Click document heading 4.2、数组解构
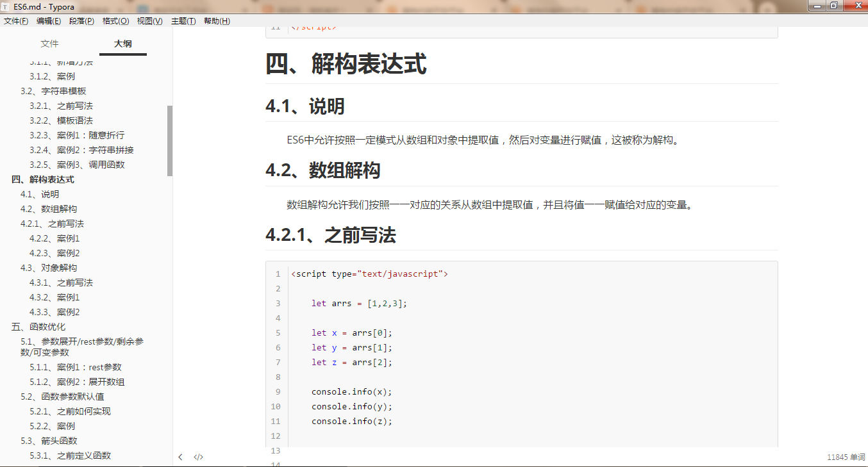Image resolution: width=868 pixels, height=467 pixels. tap(323, 170)
